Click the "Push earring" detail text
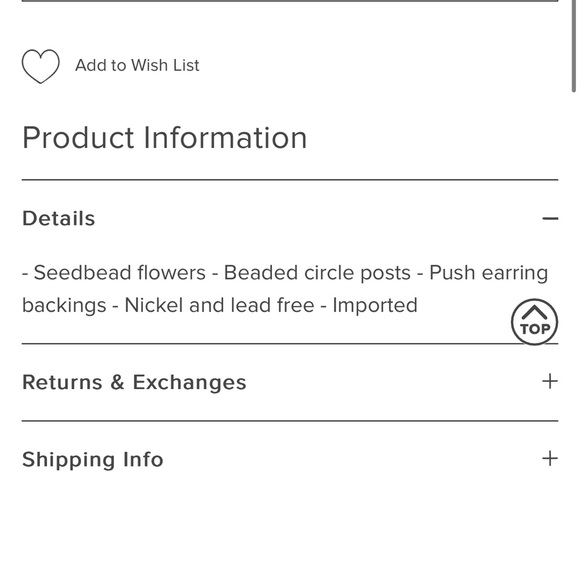580x580 pixels. (489, 274)
